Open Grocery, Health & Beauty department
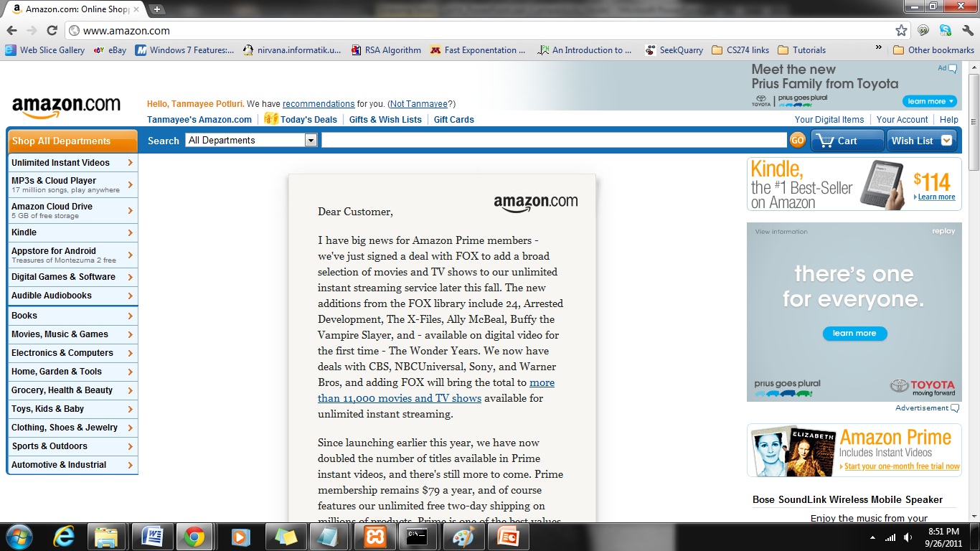Screen dimensions: 980x551 coord(72,390)
